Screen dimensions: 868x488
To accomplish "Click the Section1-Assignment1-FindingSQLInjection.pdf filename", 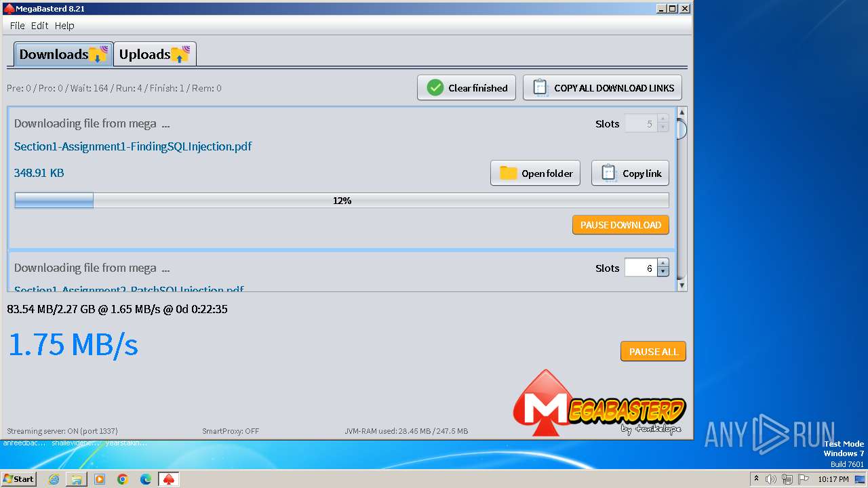I will click(x=133, y=146).
